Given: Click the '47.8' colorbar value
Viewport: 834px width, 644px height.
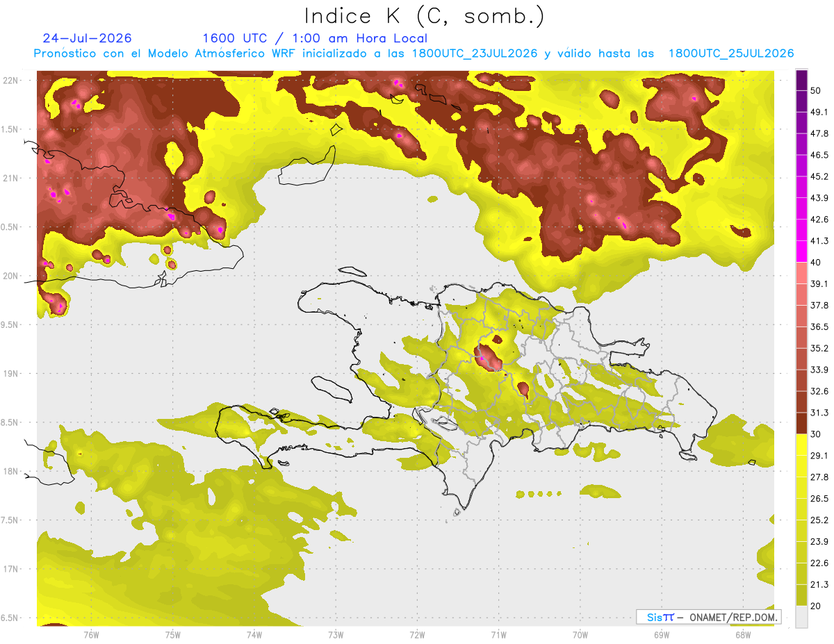Looking at the screenshot, I should click(x=819, y=133).
